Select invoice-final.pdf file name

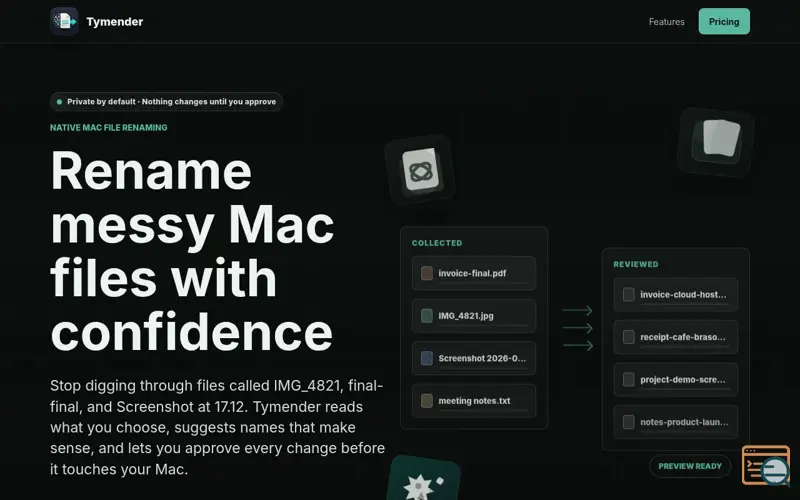coord(472,273)
